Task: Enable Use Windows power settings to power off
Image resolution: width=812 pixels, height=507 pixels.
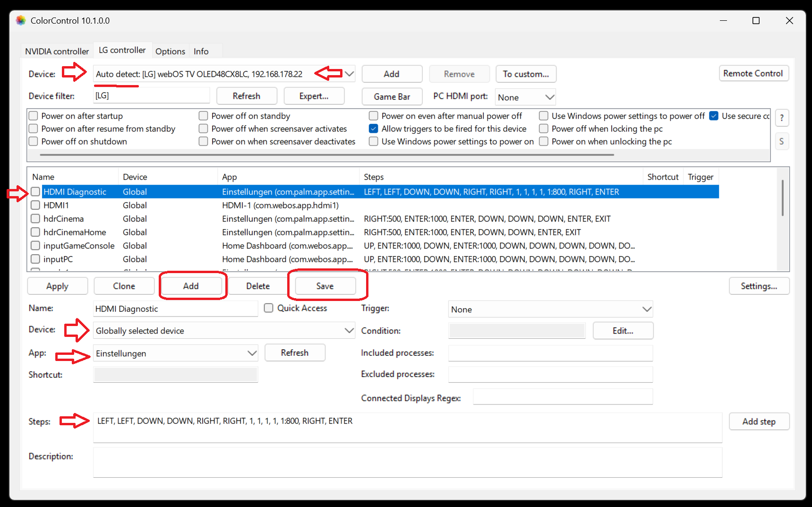Action: pos(544,116)
